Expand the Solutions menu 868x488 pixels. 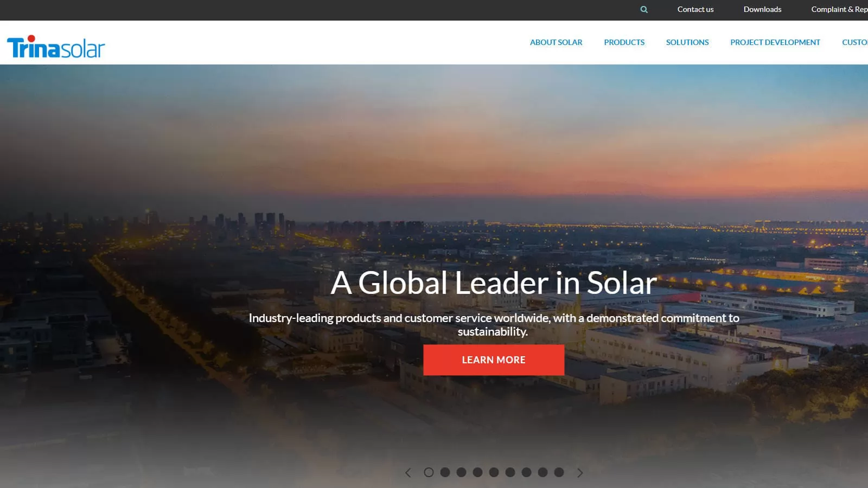[x=687, y=42]
